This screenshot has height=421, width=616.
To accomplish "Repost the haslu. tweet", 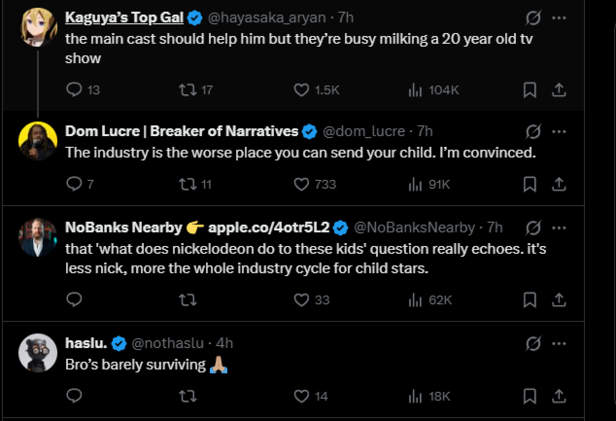I will [x=186, y=396].
